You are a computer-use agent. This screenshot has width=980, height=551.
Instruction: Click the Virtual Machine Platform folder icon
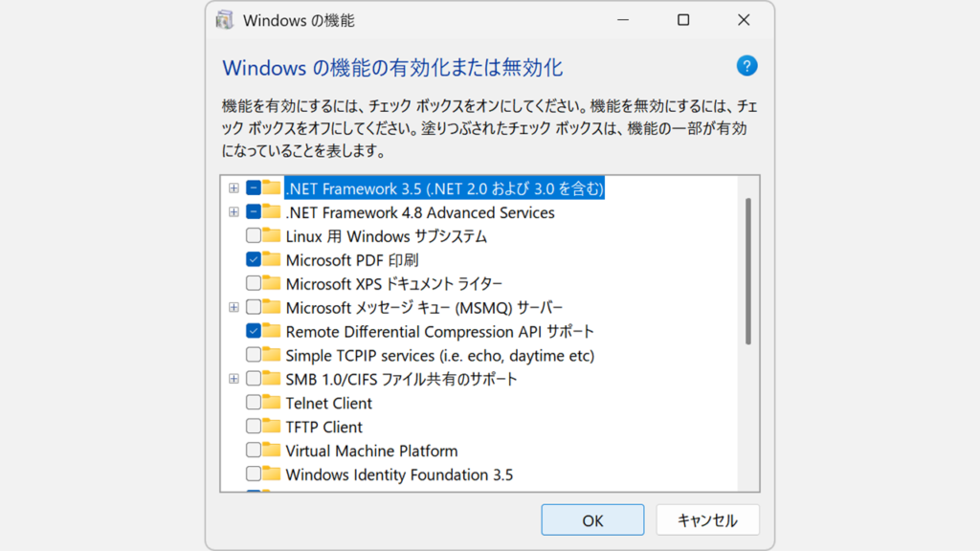(x=272, y=451)
